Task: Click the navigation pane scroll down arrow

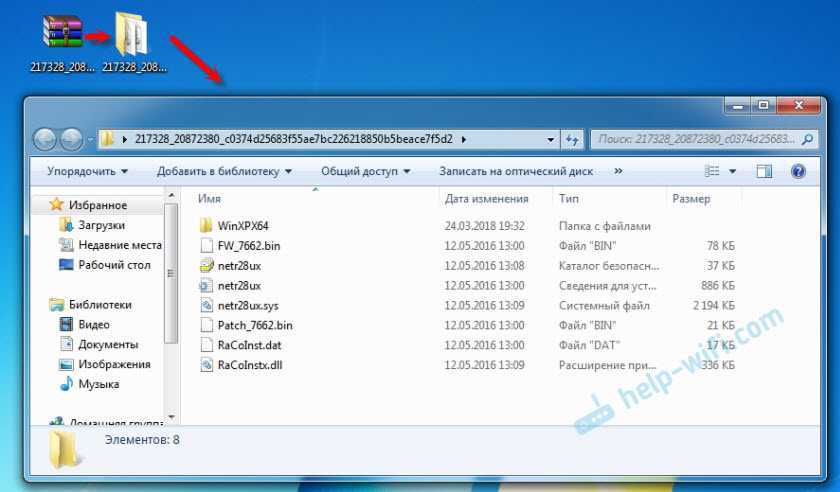Action: tap(171, 416)
